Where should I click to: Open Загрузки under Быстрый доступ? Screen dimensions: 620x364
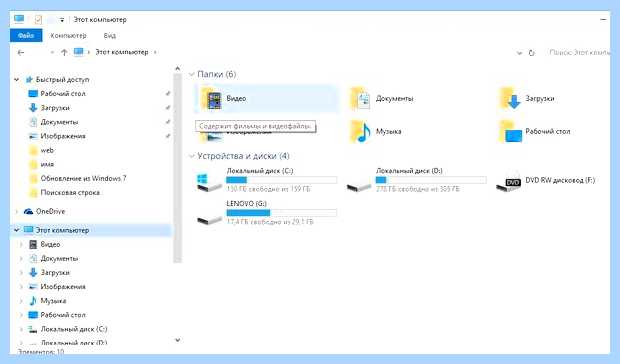[49, 108]
